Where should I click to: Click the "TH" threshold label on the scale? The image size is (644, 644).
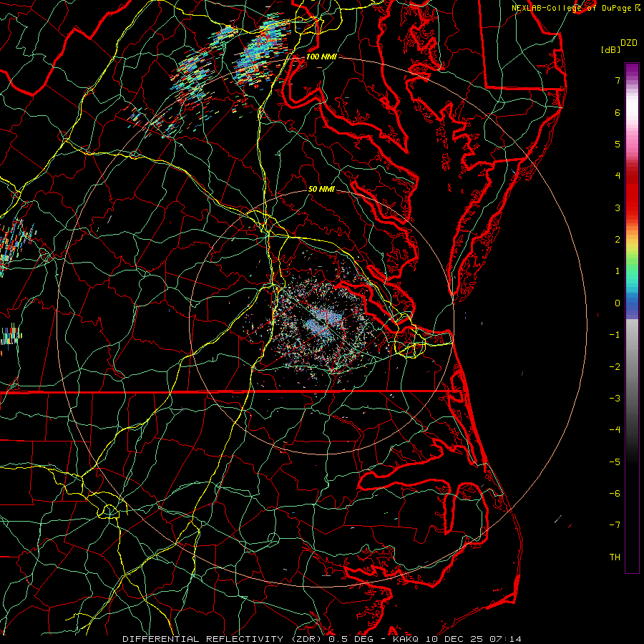coord(615,557)
